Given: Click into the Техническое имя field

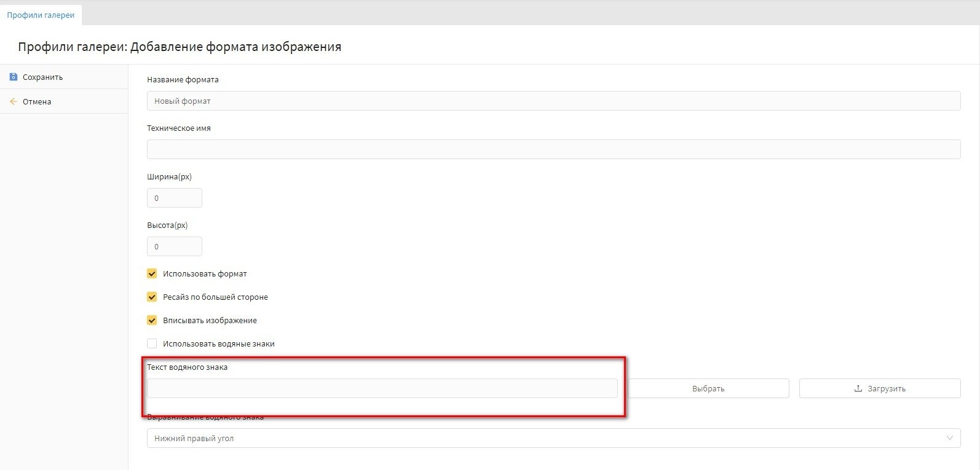Looking at the screenshot, I should click(553, 149).
